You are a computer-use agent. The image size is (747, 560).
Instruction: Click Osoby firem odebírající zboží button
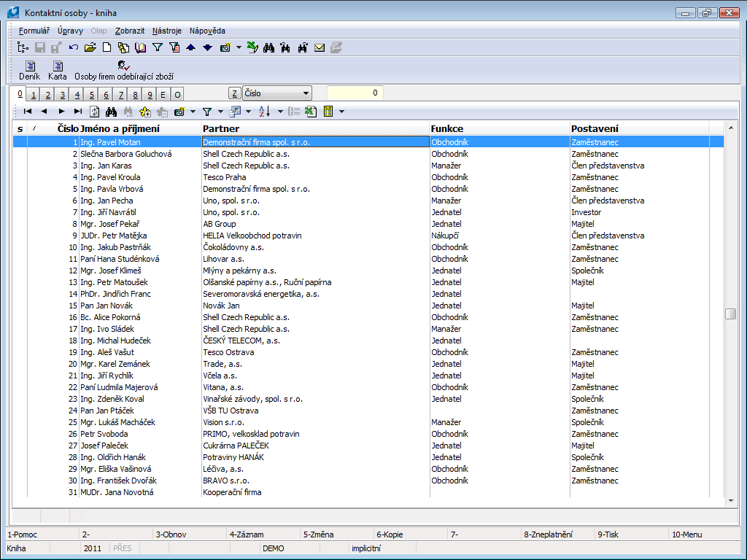pyautogui.click(x=124, y=70)
